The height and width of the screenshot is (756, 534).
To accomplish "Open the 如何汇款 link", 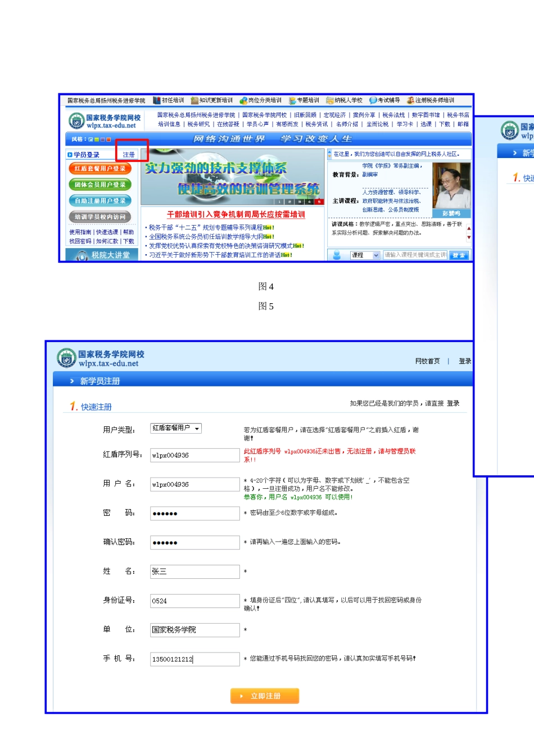I will click(107, 241).
